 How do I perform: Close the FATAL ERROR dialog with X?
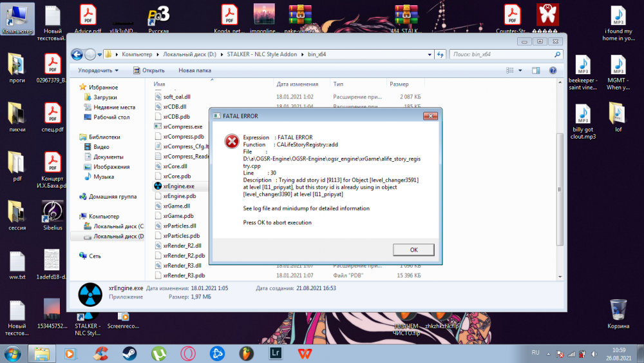click(430, 116)
